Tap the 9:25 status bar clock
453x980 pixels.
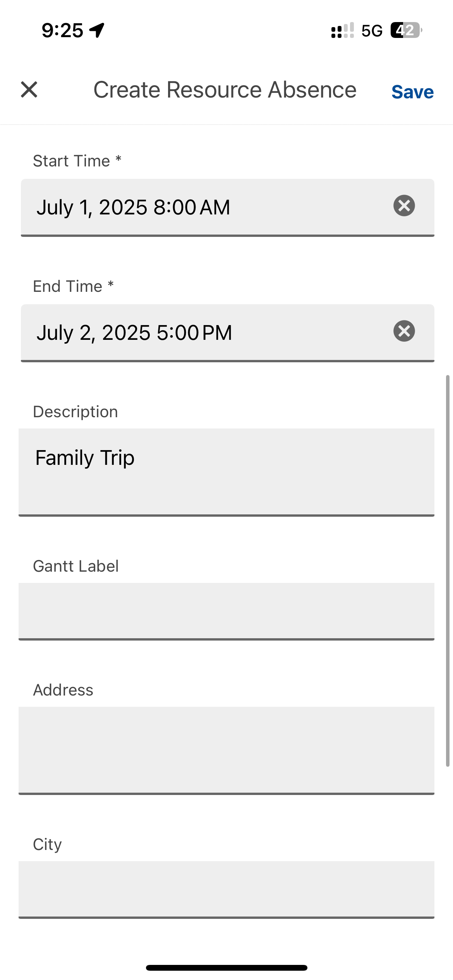[x=62, y=30]
